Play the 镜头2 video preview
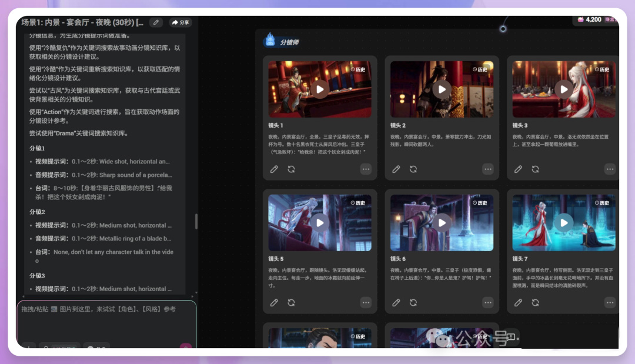The image size is (635, 364). 442,89
